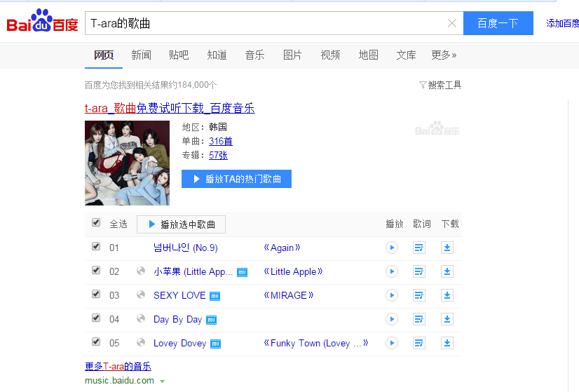The height and width of the screenshot is (392, 579).
Task: Play the song 넘버나인 (No.9)
Action: pos(392,248)
